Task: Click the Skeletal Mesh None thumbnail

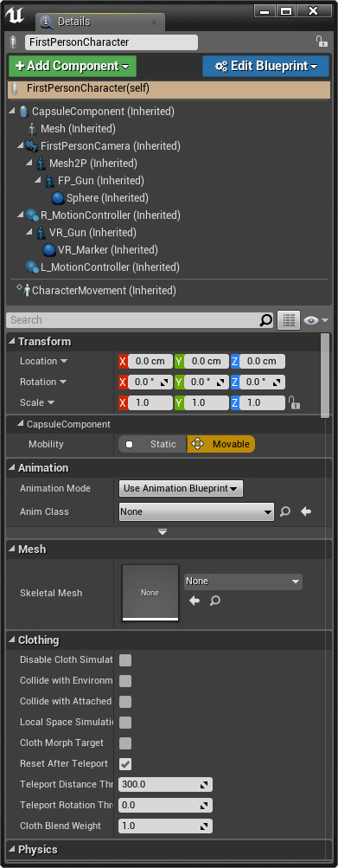Action: 150,593
